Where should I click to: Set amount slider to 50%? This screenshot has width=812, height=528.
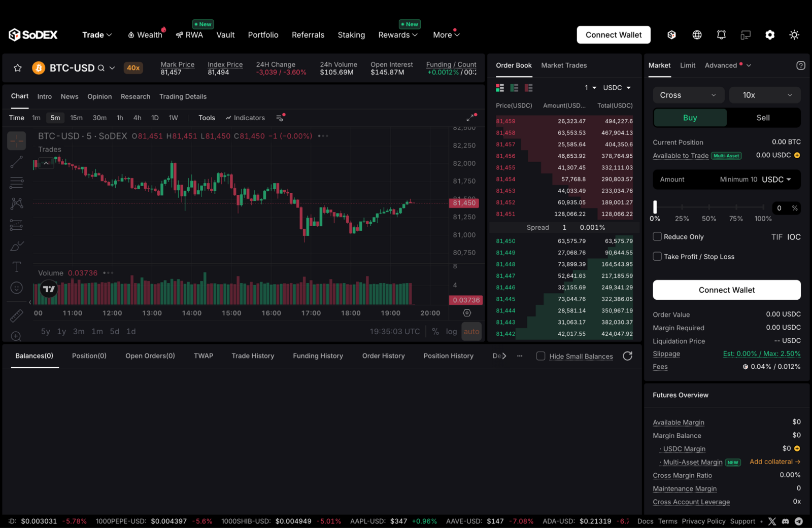[709, 207]
